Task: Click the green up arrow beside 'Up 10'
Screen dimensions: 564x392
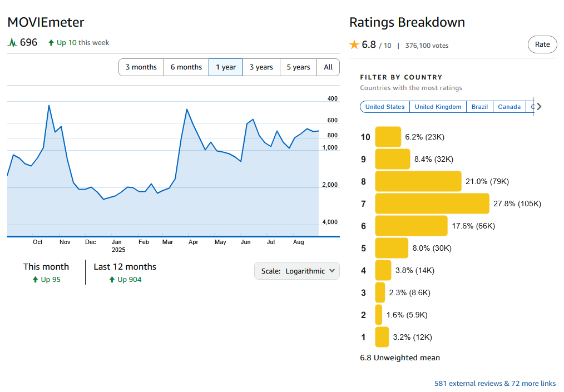Action: [51, 43]
